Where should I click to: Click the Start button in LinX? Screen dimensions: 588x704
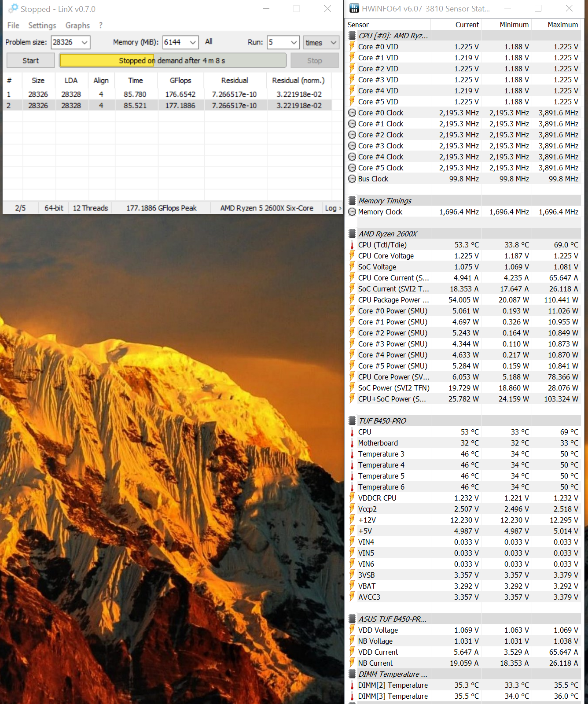point(31,60)
